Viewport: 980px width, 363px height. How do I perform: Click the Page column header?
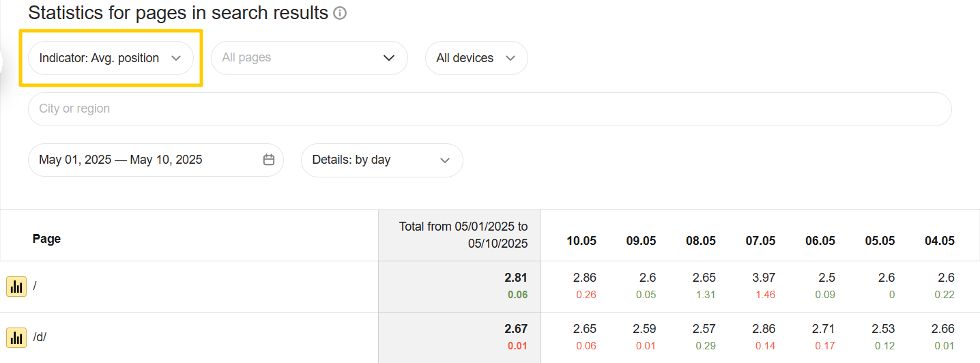click(46, 239)
